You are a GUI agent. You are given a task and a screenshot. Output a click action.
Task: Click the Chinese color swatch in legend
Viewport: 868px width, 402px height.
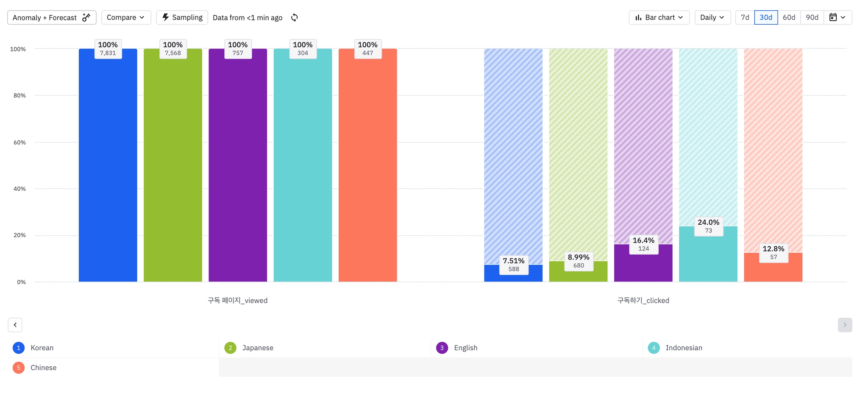coord(19,368)
